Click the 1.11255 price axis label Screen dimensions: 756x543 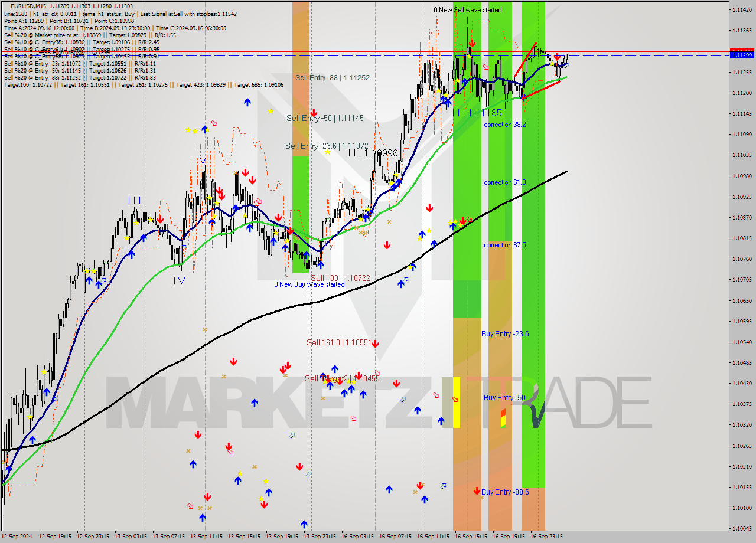click(742, 72)
